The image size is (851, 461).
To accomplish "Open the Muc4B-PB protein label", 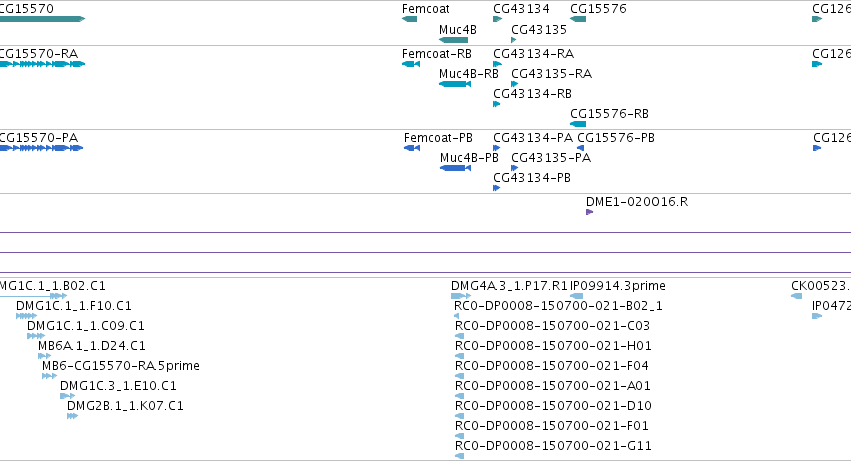I will (x=469, y=158).
